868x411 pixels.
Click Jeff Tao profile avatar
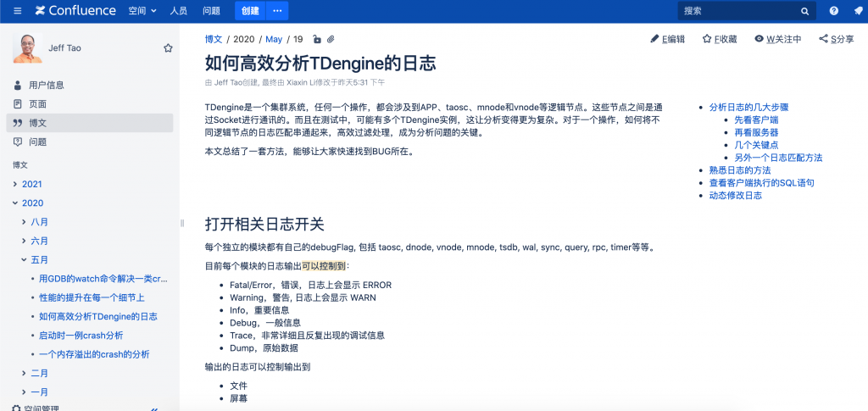click(x=28, y=48)
